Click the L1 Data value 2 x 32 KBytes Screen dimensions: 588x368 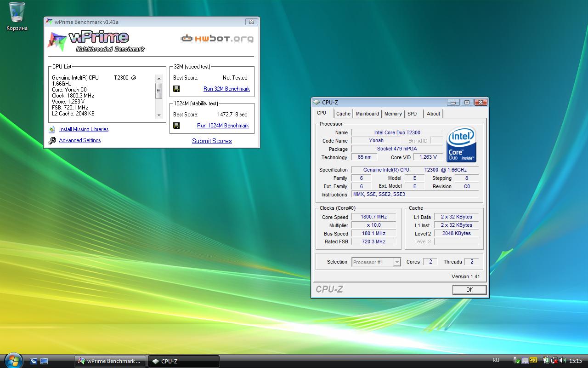pyautogui.click(x=456, y=217)
